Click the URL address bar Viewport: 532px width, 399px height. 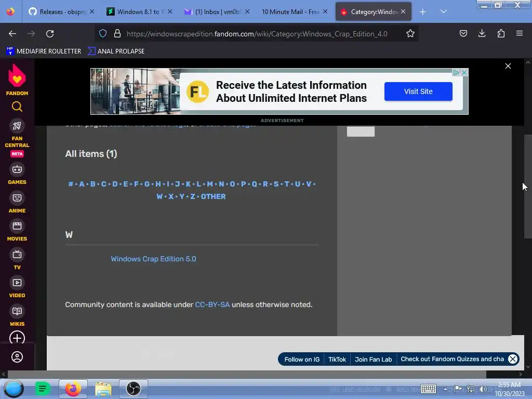[257, 34]
